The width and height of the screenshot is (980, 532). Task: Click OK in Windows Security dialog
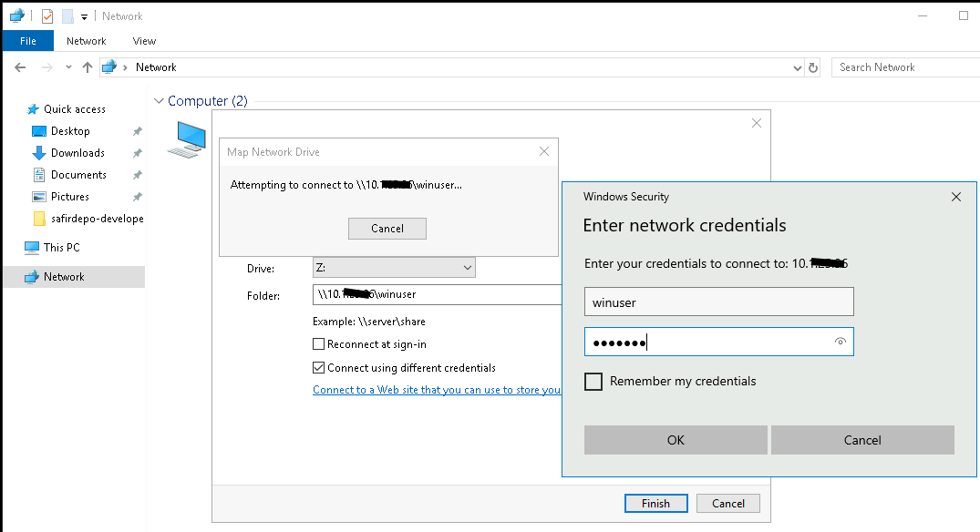pyautogui.click(x=676, y=440)
